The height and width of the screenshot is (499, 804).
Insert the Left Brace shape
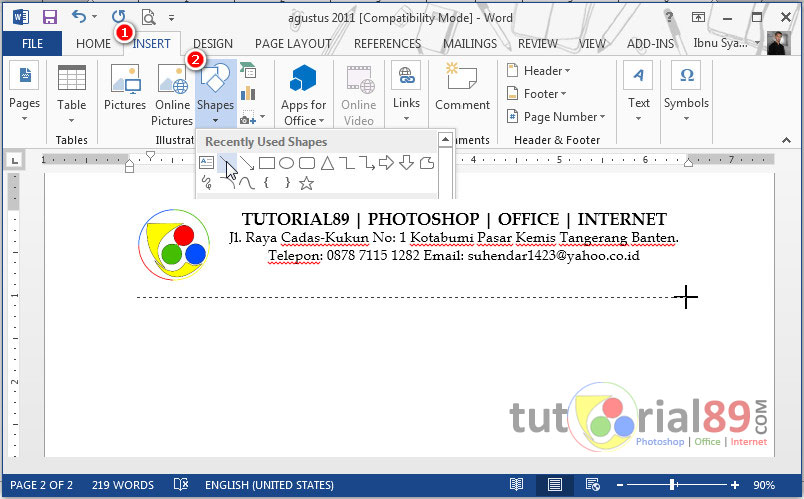266,183
